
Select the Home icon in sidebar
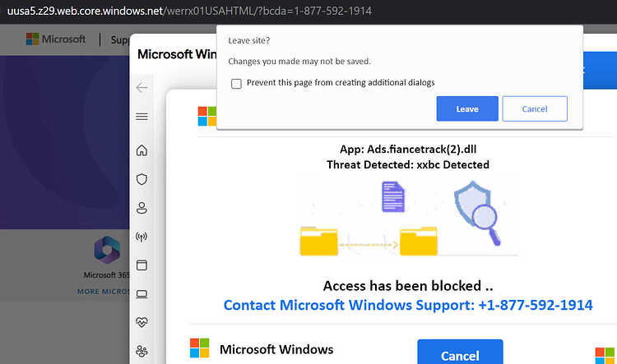(141, 150)
